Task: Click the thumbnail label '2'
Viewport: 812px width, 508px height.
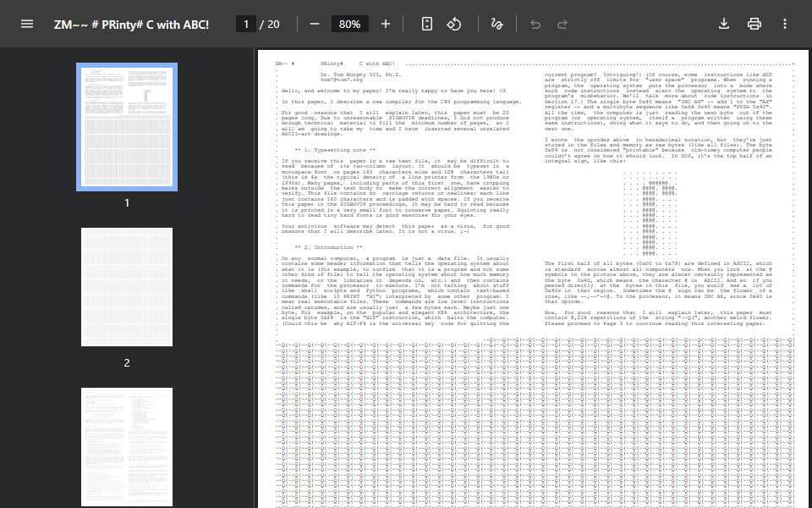Action: (x=127, y=363)
